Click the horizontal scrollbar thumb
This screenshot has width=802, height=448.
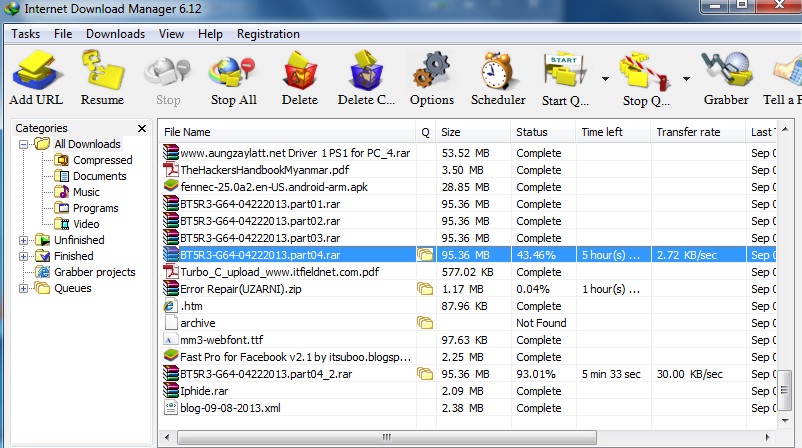point(387,437)
